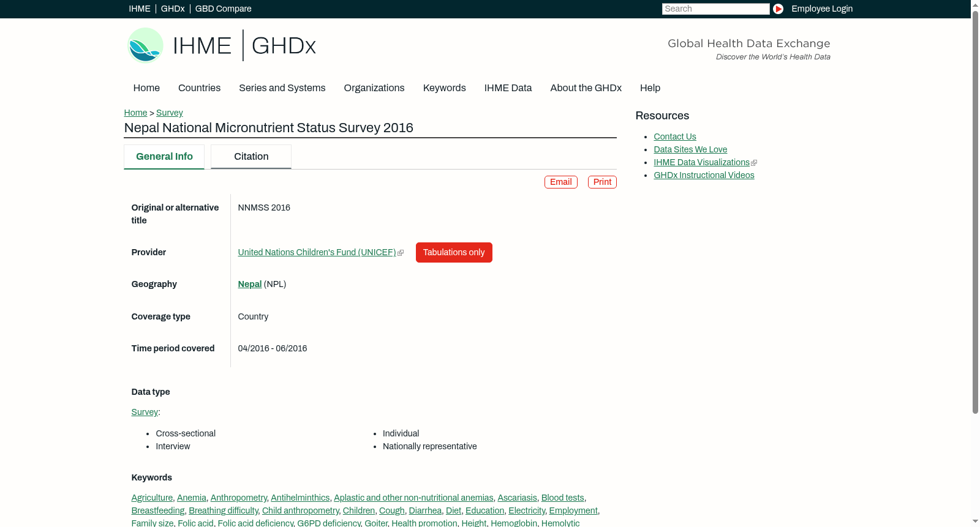The height and width of the screenshot is (527, 980).
Task: Open the Ascariasis keyword link
Action: point(517,498)
